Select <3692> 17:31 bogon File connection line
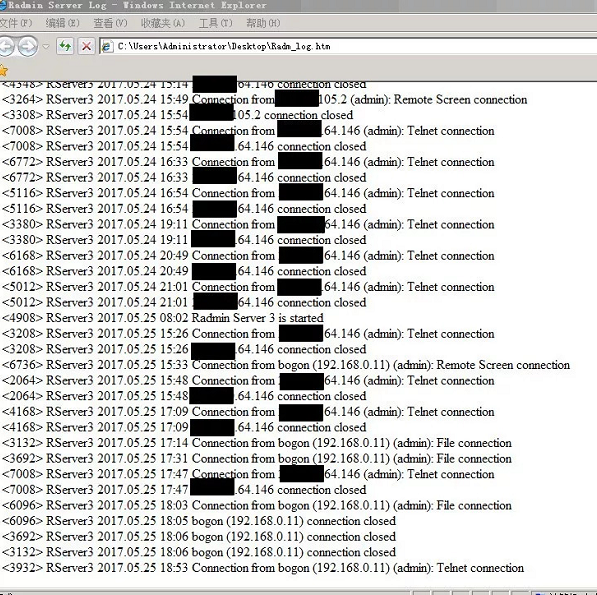This screenshot has width=597, height=595. pos(257,458)
